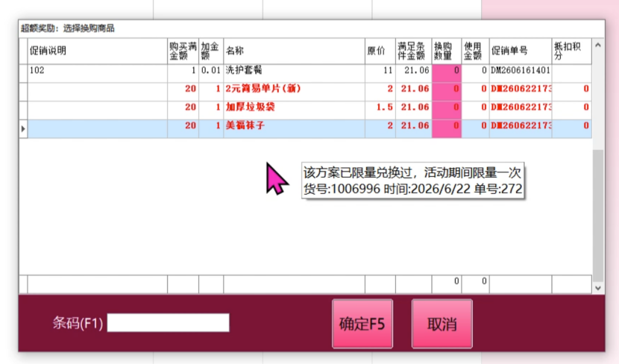The width and height of the screenshot is (619, 364).
Task: Click the 换购数量 column header
Action: pyautogui.click(x=447, y=51)
